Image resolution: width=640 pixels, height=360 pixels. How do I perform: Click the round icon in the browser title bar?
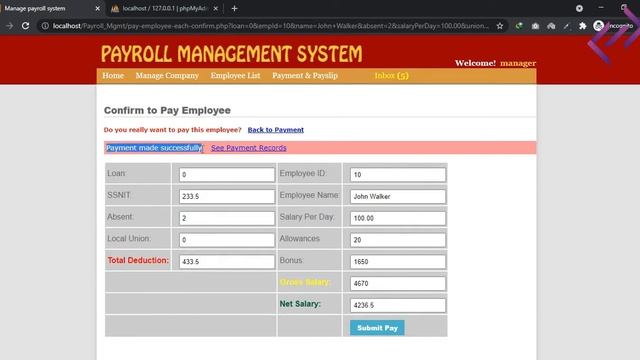(x=579, y=8)
